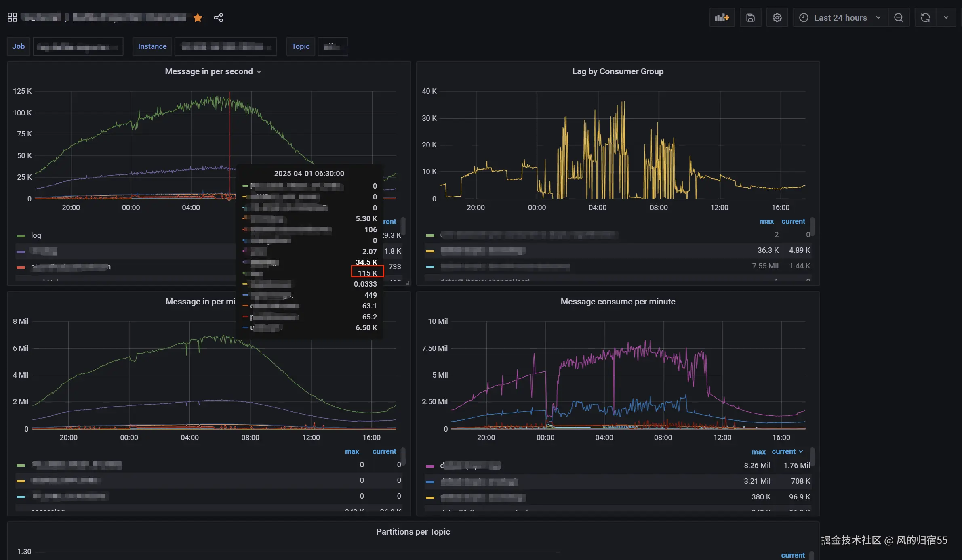Click the Instance variable label
Image resolution: width=962 pixels, height=560 pixels.
click(x=152, y=46)
